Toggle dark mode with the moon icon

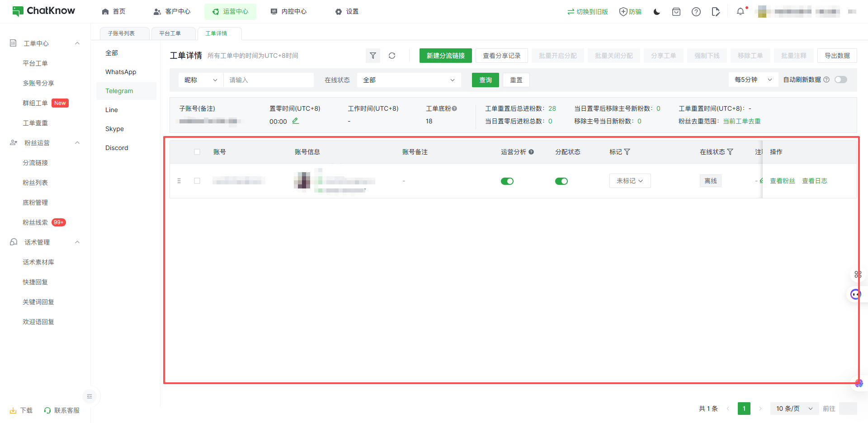(657, 12)
